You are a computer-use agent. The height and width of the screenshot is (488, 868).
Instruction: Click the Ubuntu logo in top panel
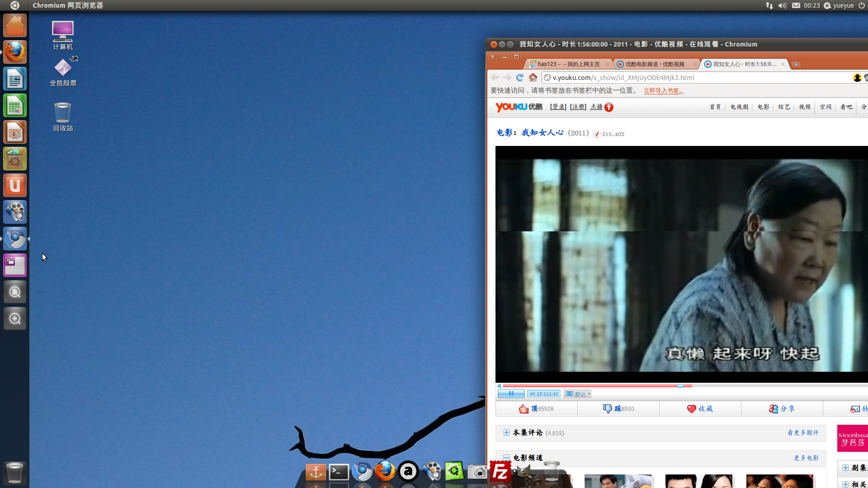pyautogui.click(x=15, y=5)
